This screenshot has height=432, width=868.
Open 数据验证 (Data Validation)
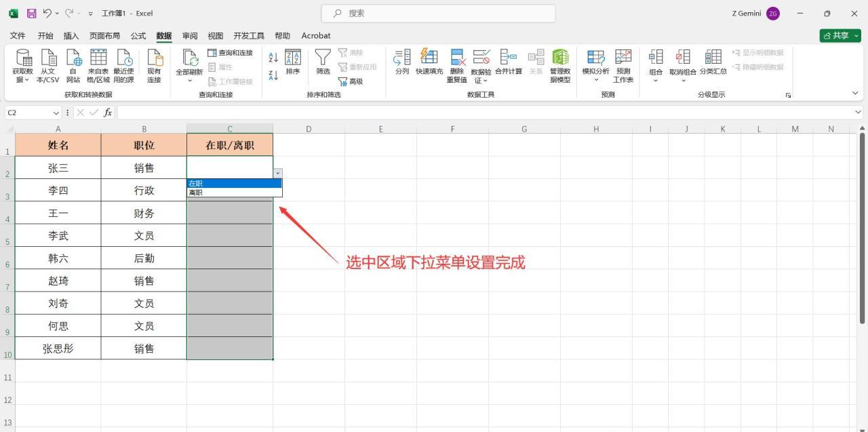coord(481,66)
